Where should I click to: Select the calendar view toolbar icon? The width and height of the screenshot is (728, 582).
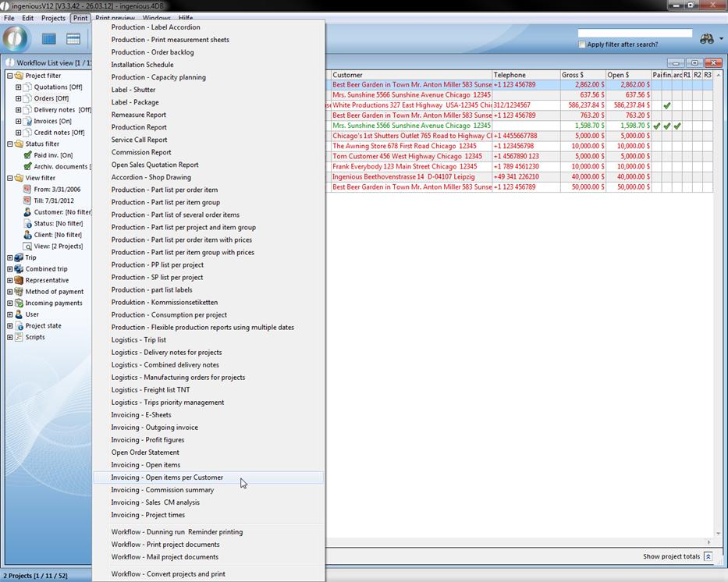(73, 39)
